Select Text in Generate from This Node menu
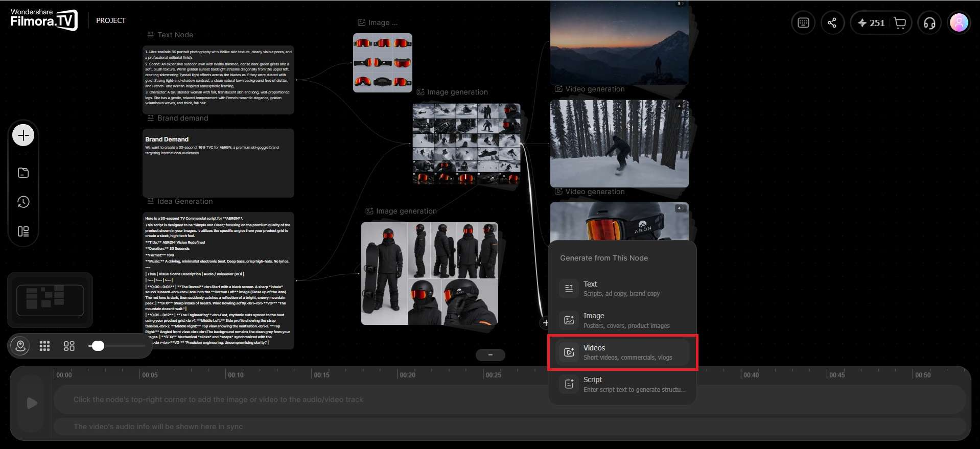 pyautogui.click(x=622, y=289)
